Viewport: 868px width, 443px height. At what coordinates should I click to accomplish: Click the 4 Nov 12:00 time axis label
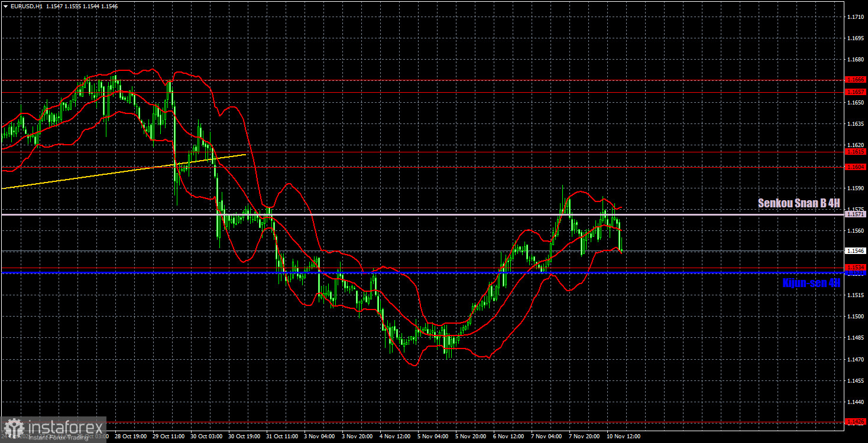click(x=396, y=437)
